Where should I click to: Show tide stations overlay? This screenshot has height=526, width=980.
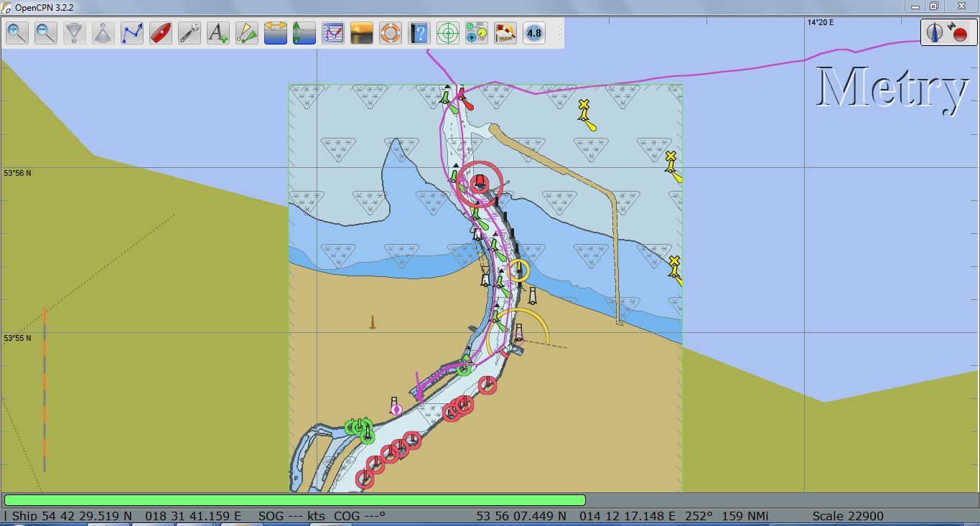click(x=304, y=33)
